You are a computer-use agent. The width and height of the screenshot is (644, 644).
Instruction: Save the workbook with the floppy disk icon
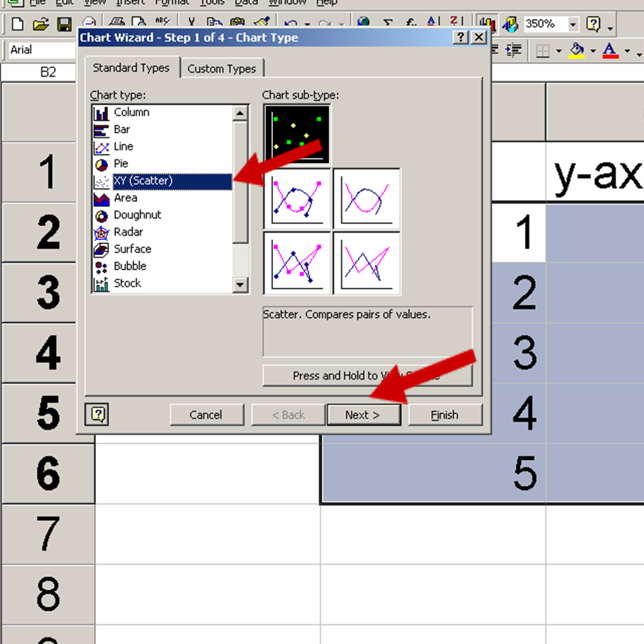(64, 24)
